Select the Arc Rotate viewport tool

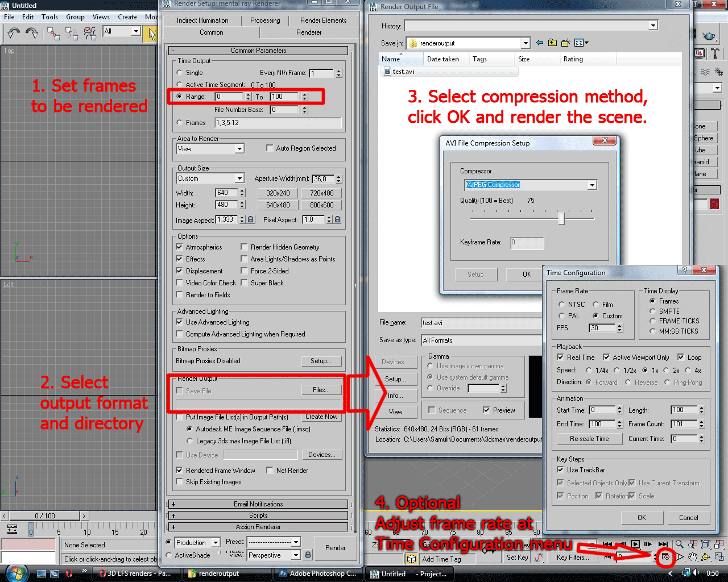pos(706,557)
